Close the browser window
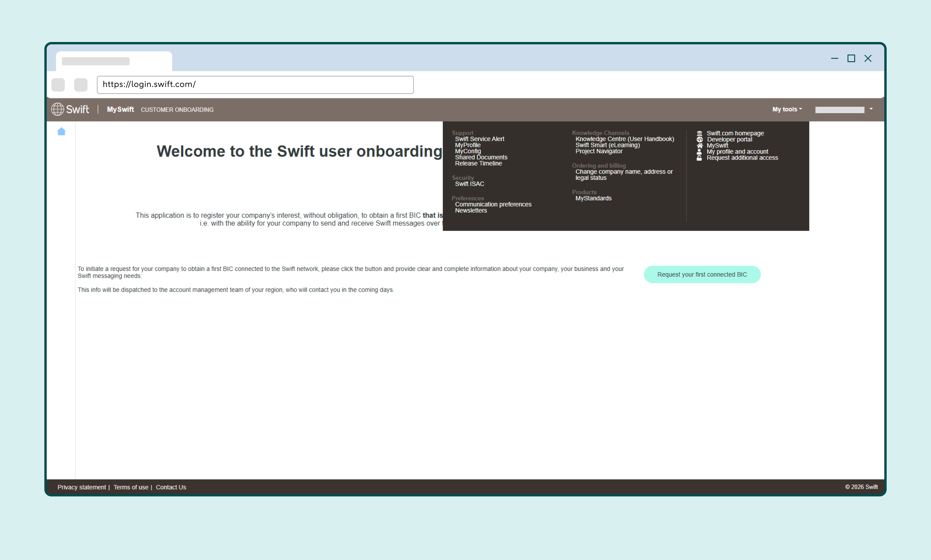Image resolution: width=931 pixels, height=560 pixels. (x=868, y=58)
